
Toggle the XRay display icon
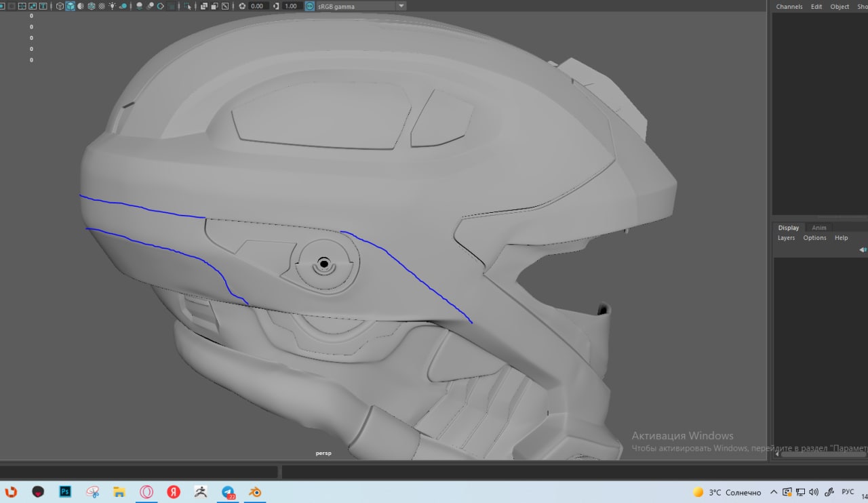tap(203, 6)
